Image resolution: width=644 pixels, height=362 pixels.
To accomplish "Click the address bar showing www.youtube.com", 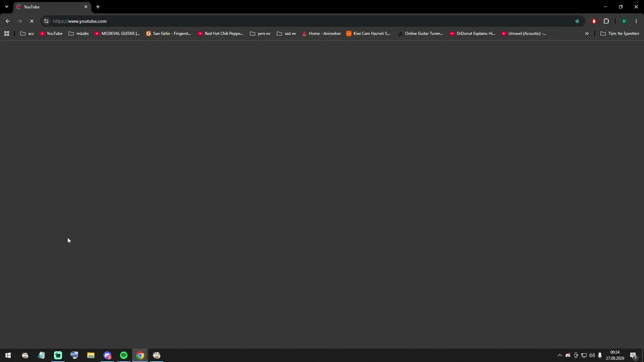I will point(312,21).
